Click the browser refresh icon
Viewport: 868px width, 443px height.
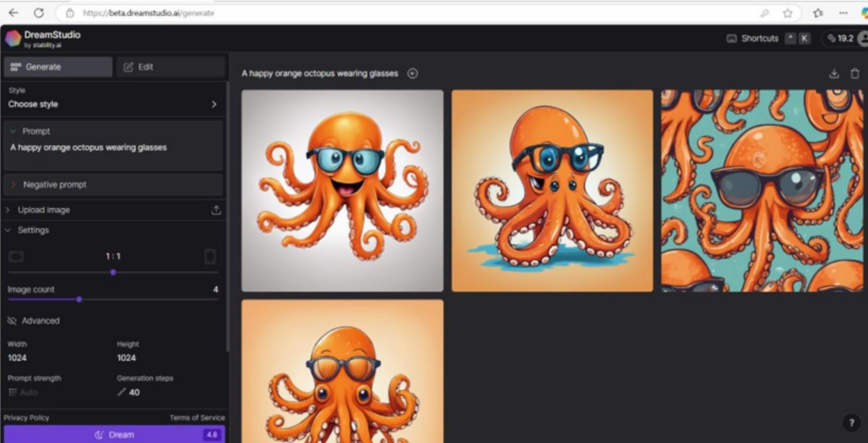point(39,13)
